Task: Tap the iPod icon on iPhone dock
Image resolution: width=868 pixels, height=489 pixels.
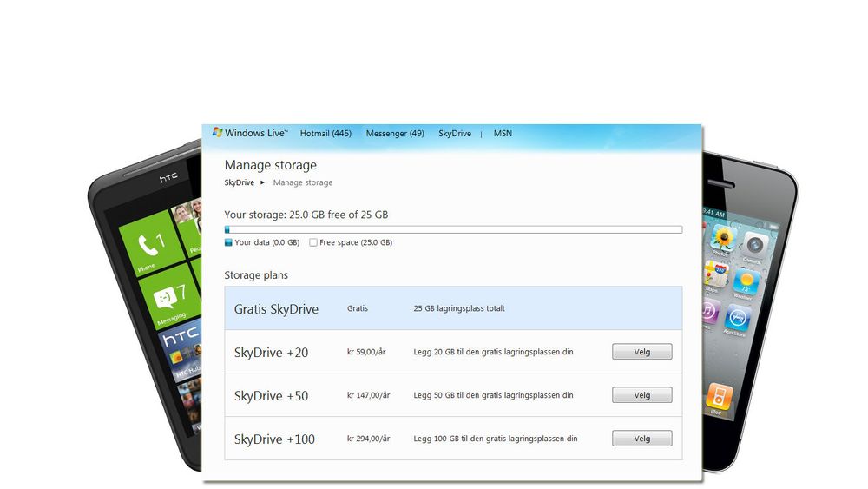Action: click(719, 397)
